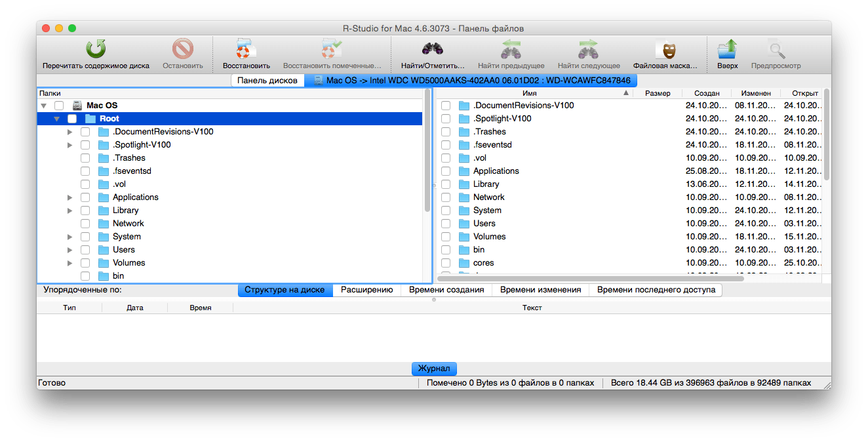The image size is (868, 442).
Task: Expand Users folder in tree
Action: [x=70, y=250]
